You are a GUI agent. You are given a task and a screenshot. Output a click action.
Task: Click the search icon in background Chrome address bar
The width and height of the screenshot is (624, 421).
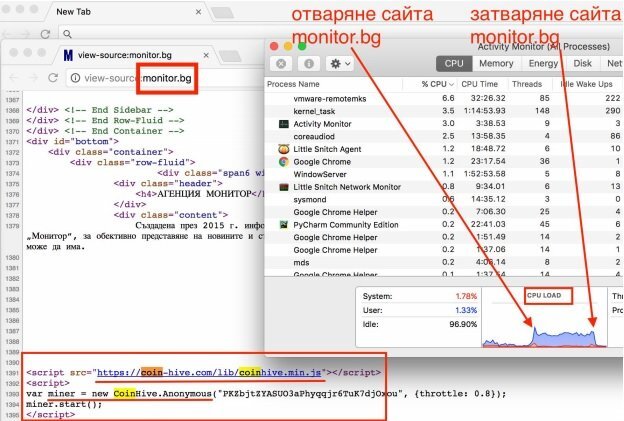click(x=68, y=34)
